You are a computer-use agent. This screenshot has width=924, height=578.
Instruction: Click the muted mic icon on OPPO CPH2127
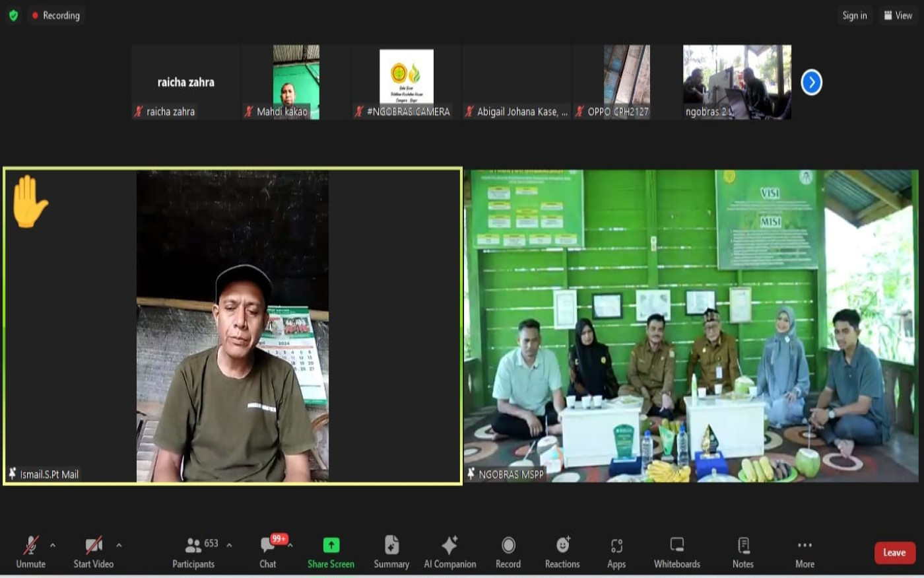point(579,112)
